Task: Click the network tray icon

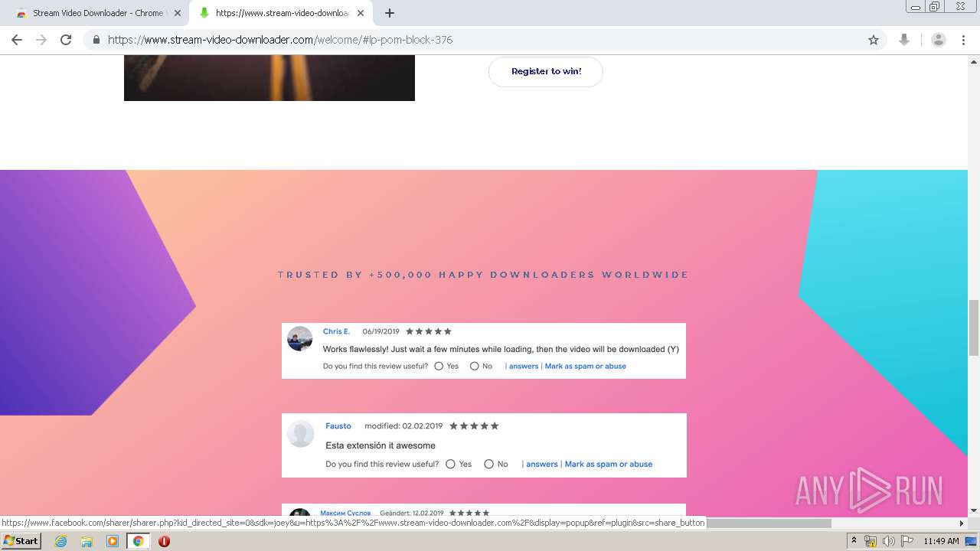Action: (871, 541)
